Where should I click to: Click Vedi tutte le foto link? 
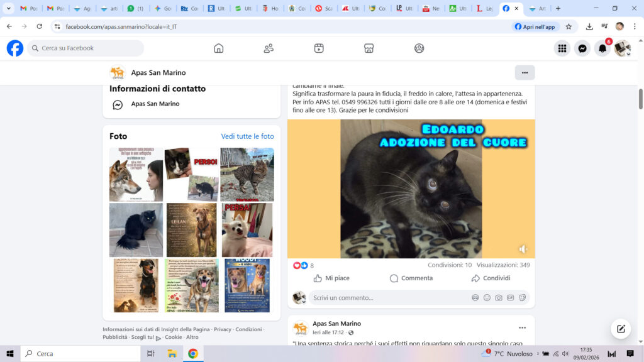pyautogui.click(x=247, y=136)
